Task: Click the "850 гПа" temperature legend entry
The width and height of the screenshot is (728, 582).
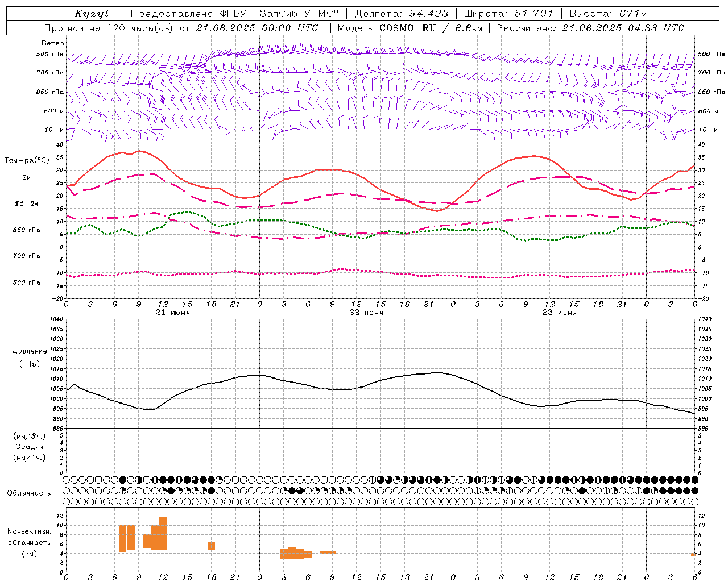Action: coord(27,230)
